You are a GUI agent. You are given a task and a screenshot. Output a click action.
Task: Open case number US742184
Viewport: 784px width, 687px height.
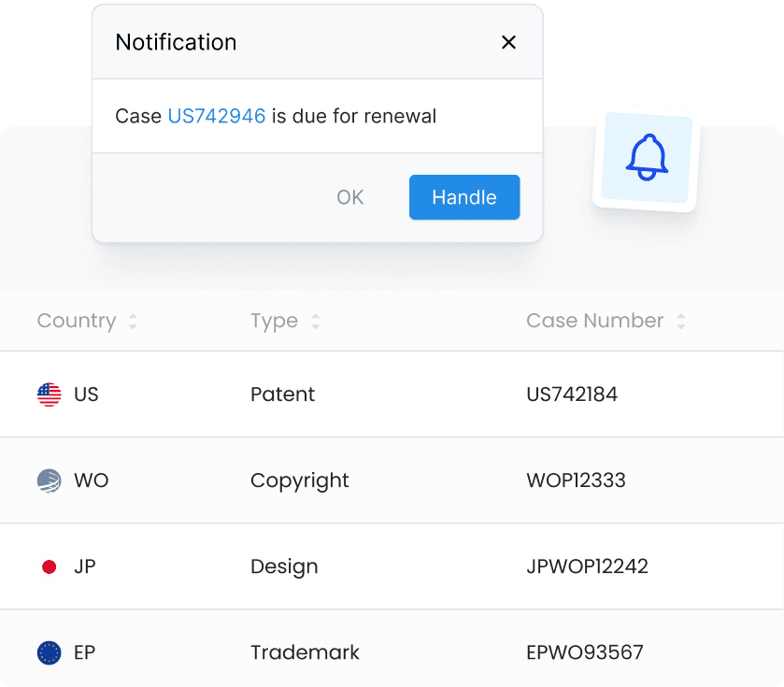pos(572,394)
